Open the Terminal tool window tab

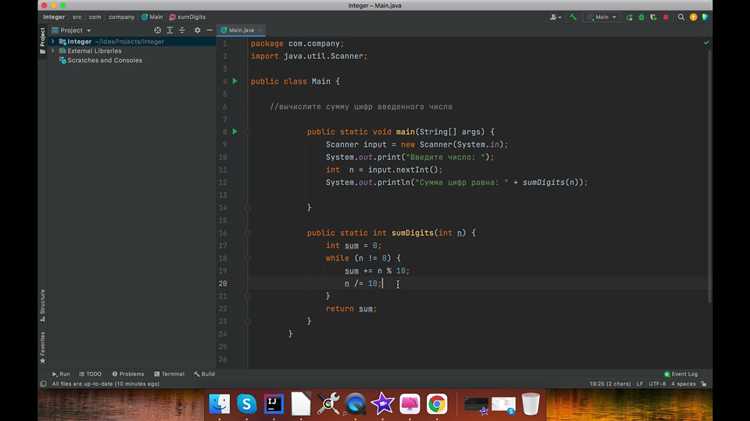point(169,373)
